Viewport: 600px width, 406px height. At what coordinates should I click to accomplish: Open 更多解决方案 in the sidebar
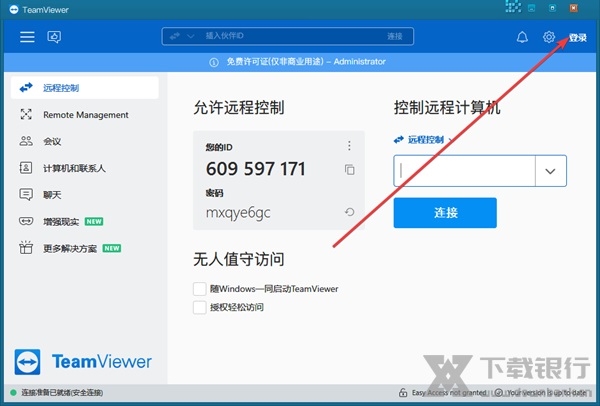[x=85, y=248]
